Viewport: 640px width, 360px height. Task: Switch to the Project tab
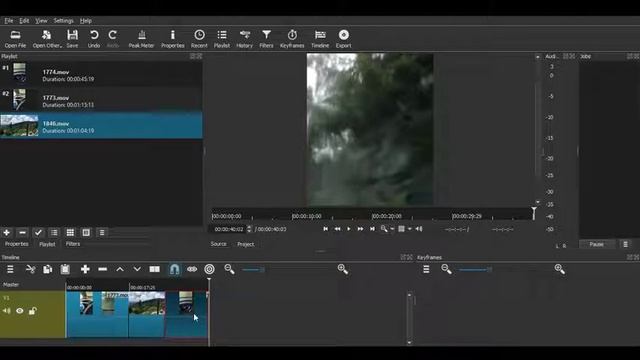coord(246,244)
